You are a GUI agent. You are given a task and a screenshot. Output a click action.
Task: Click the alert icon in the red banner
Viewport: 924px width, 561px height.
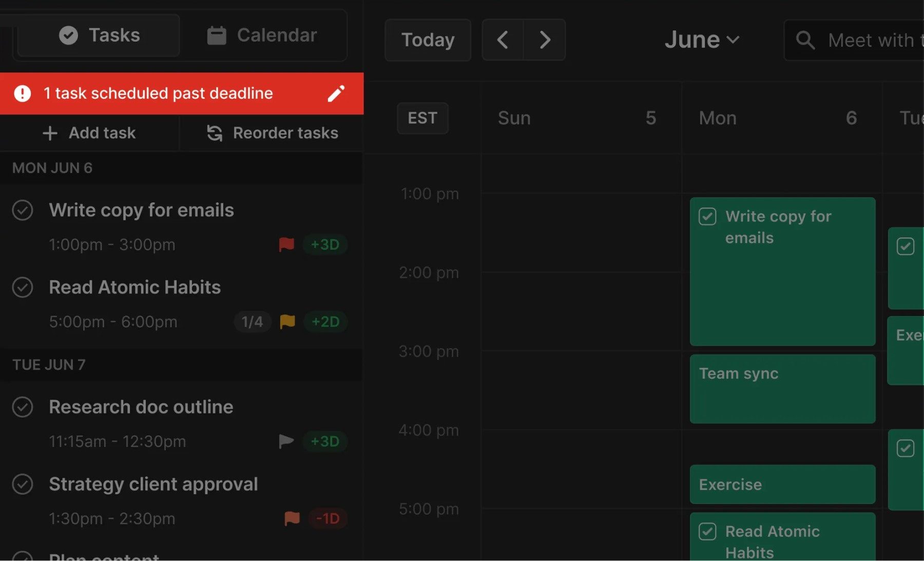(22, 93)
